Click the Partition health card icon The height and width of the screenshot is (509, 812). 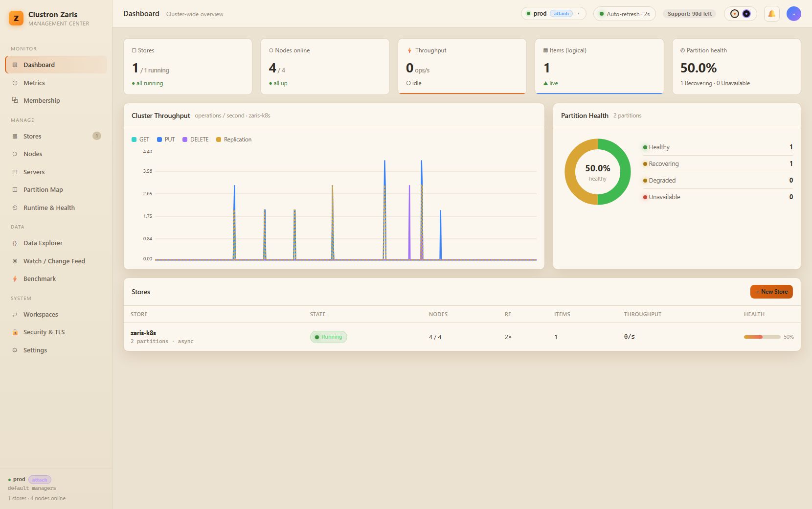tap(682, 50)
